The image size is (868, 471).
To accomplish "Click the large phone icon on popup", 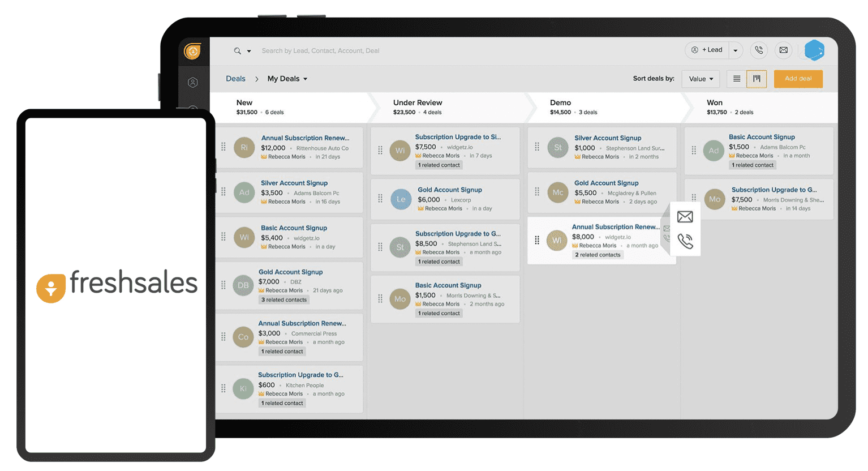I will click(x=685, y=242).
